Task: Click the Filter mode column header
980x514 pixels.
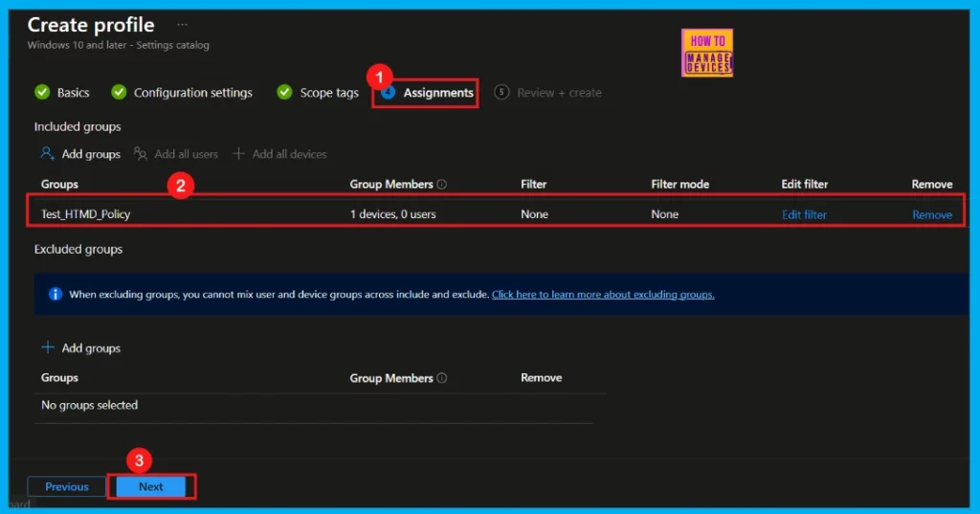Action: (680, 184)
